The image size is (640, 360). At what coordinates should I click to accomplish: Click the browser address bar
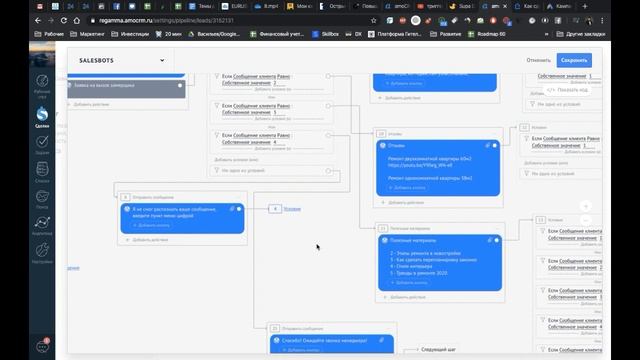231,20
